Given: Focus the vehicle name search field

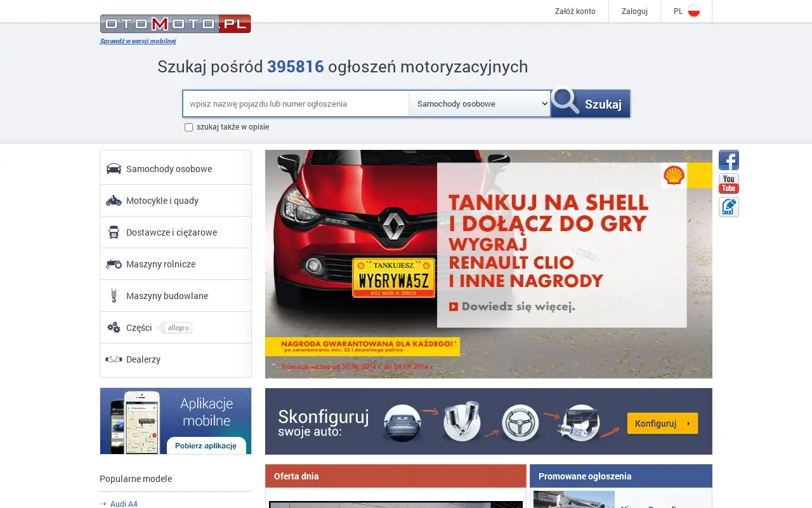Looking at the screenshot, I should (x=296, y=104).
